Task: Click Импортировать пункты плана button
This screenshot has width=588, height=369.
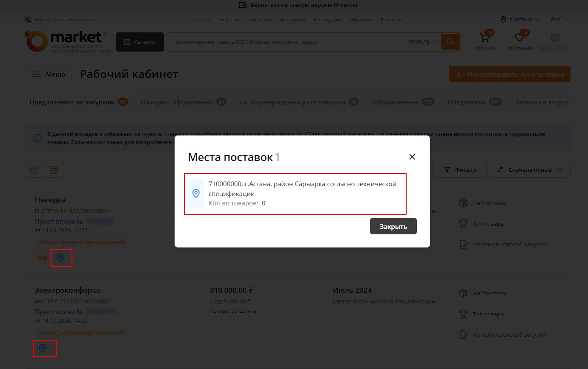Action: [509, 75]
